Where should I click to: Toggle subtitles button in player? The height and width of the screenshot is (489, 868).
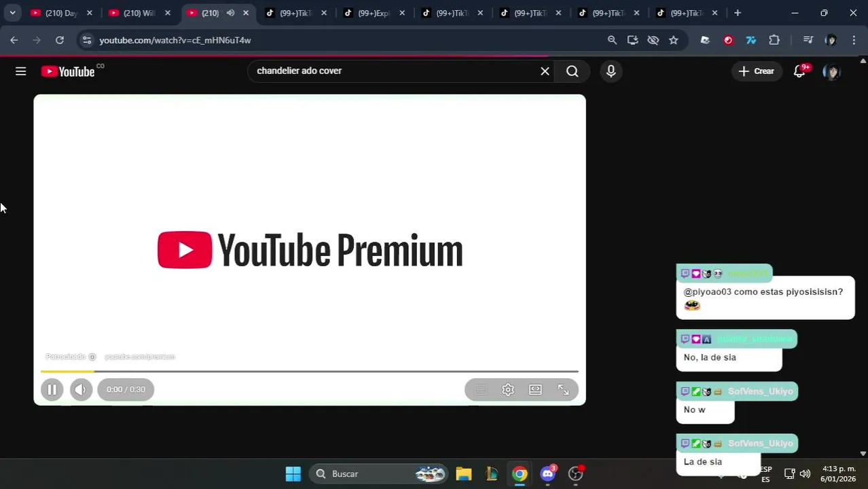[480, 389]
